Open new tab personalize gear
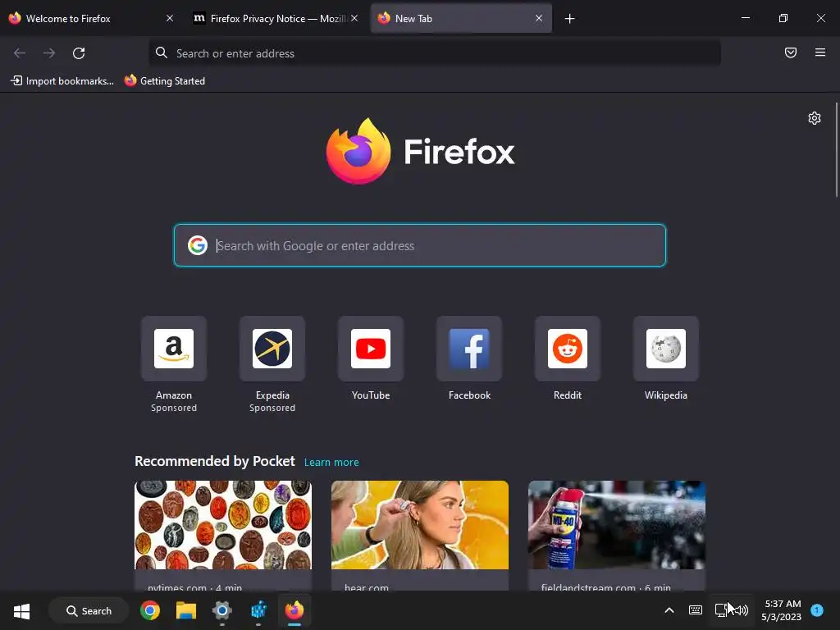The width and height of the screenshot is (840, 630). 815,118
